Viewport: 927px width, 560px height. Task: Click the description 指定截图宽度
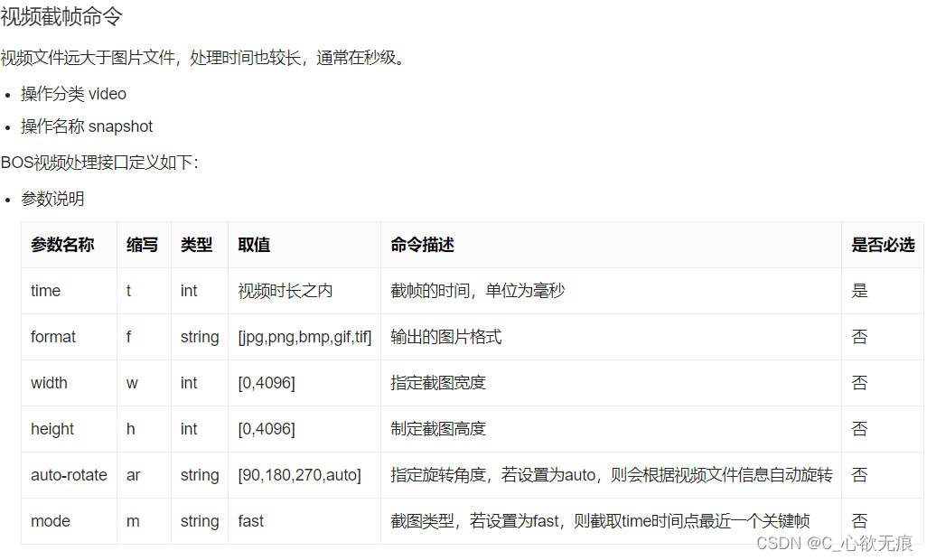tap(438, 383)
